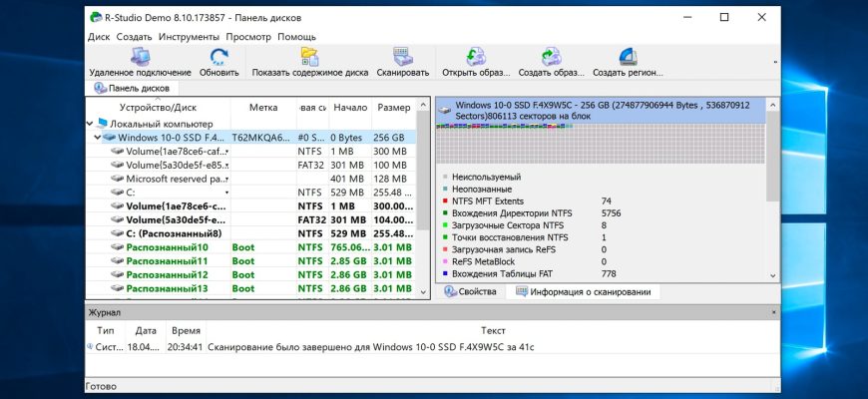Click the drive icon beside Распознанный12
The height and width of the screenshot is (399, 868).
click(x=118, y=275)
